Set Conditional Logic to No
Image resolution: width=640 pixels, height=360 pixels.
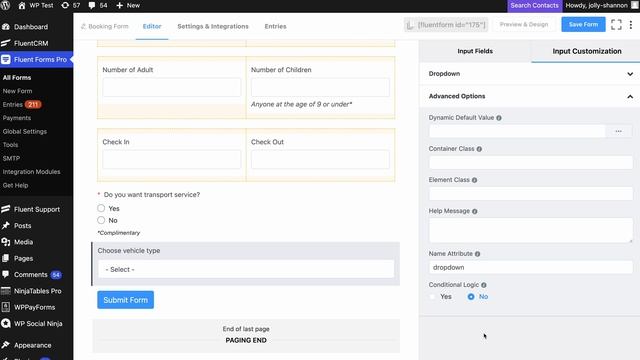[x=471, y=297]
